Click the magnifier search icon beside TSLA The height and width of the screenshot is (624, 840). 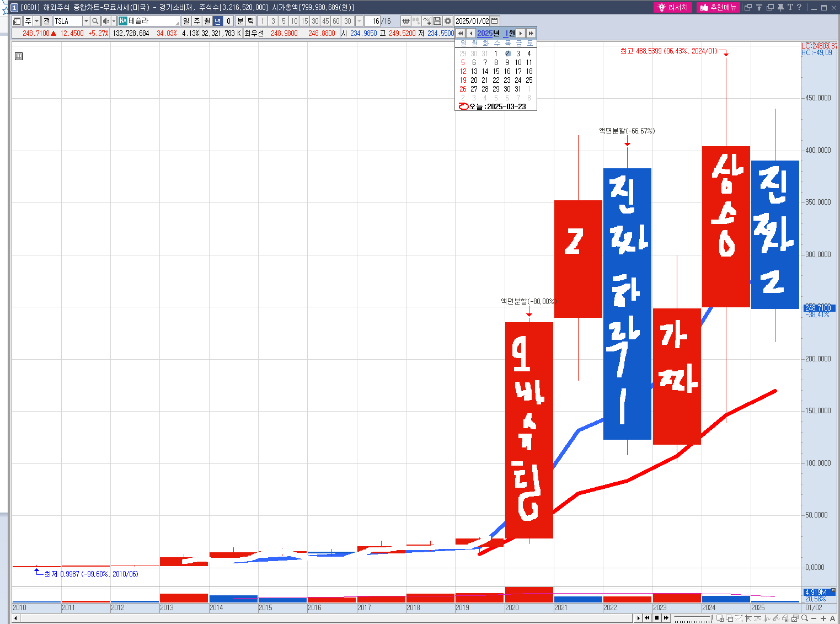tap(95, 21)
